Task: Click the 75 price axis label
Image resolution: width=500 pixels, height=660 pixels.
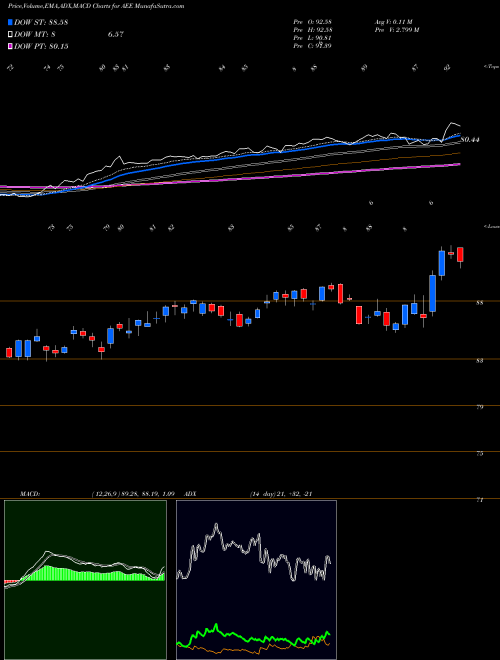Action: coord(481,453)
